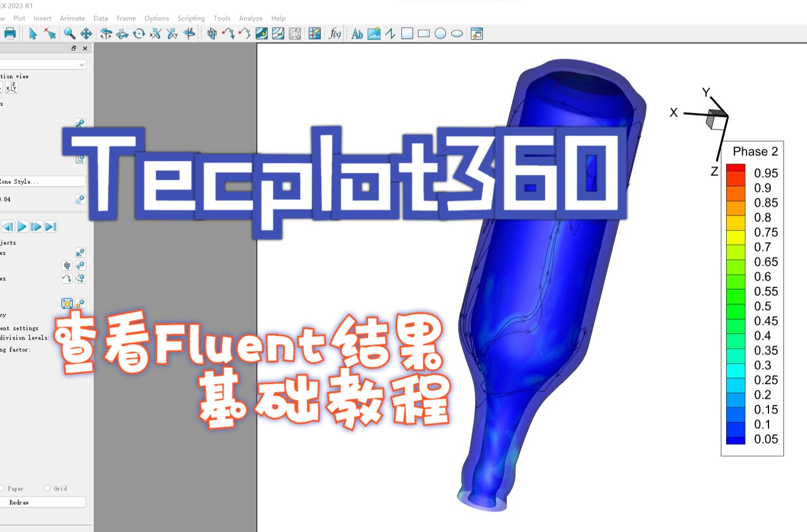The image size is (807, 532).
Task: Select the remove contour level tool
Action: click(278, 34)
